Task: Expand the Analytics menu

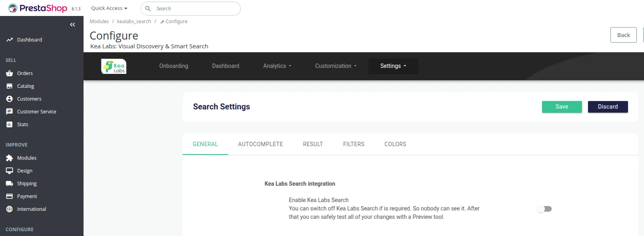Action: click(277, 66)
